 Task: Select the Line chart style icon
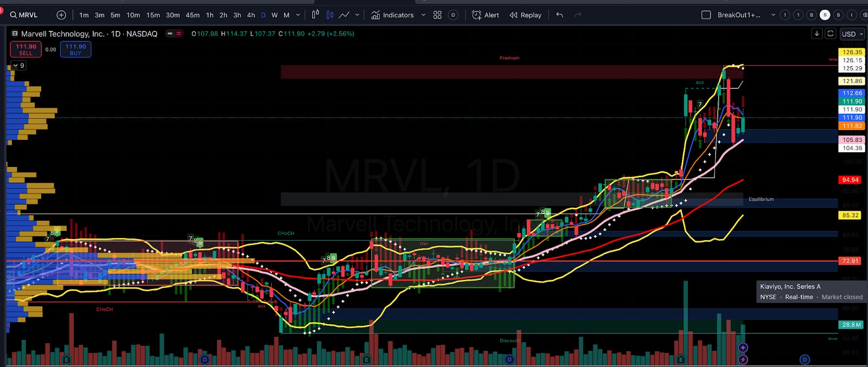coord(344,15)
